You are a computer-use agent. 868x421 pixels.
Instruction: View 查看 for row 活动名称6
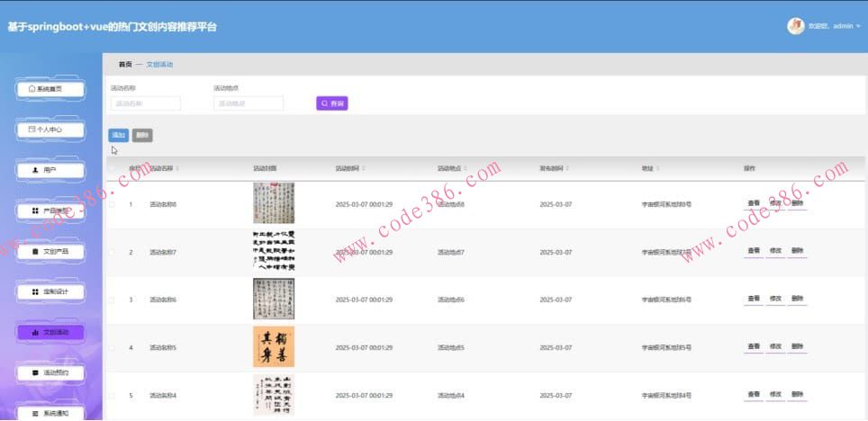coord(754,299)
